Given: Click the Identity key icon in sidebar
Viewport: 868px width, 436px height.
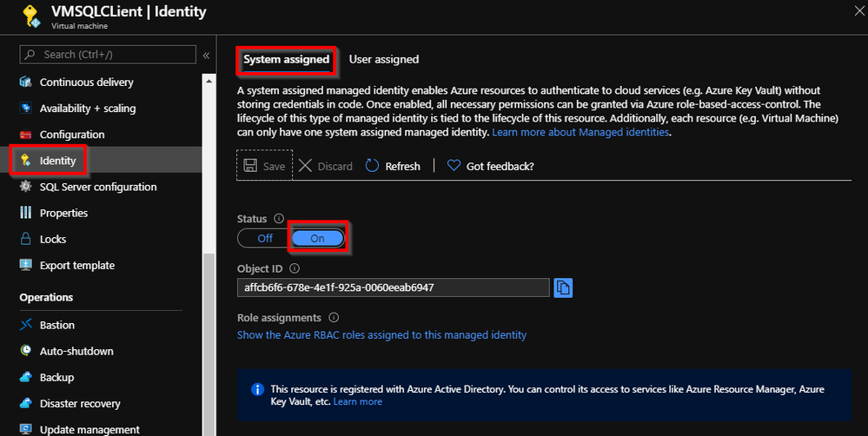Looking at the screenshot, I should tap(25, 161).
